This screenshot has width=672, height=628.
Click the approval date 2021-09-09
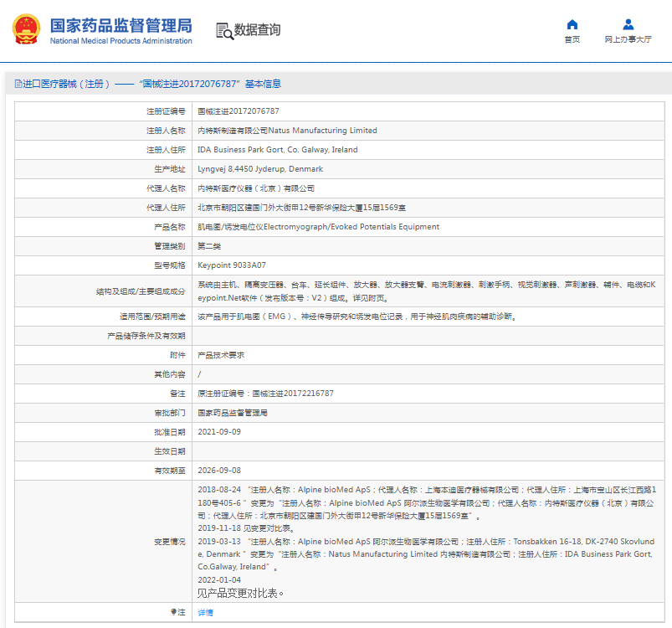point(219,432)
